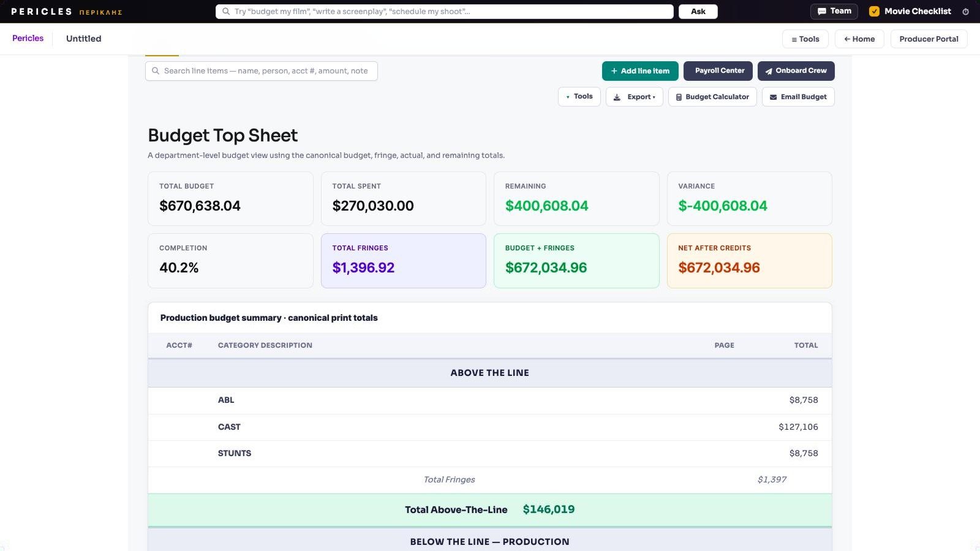The width and height of the screenshot is (980, 551).
Task: Select the Total Spent card
Action: click(x=404, y=198)
